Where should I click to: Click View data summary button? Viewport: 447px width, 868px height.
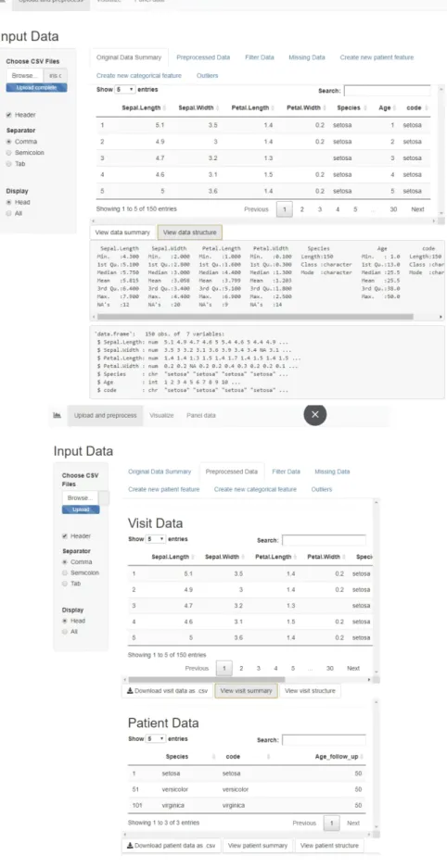[122, 233]
